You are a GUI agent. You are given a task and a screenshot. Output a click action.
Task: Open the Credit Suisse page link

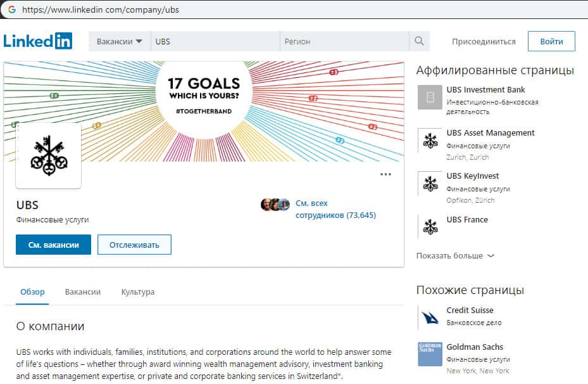(470, 310)
